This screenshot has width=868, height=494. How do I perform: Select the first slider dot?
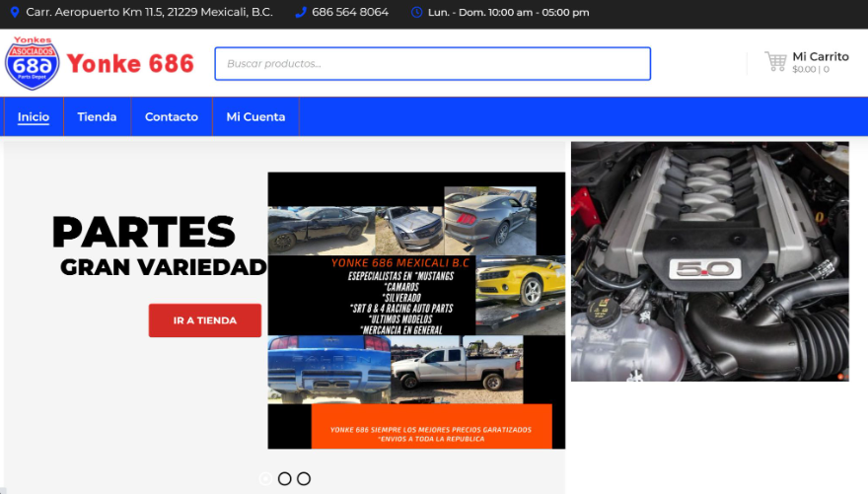click(x=265, y=478)
